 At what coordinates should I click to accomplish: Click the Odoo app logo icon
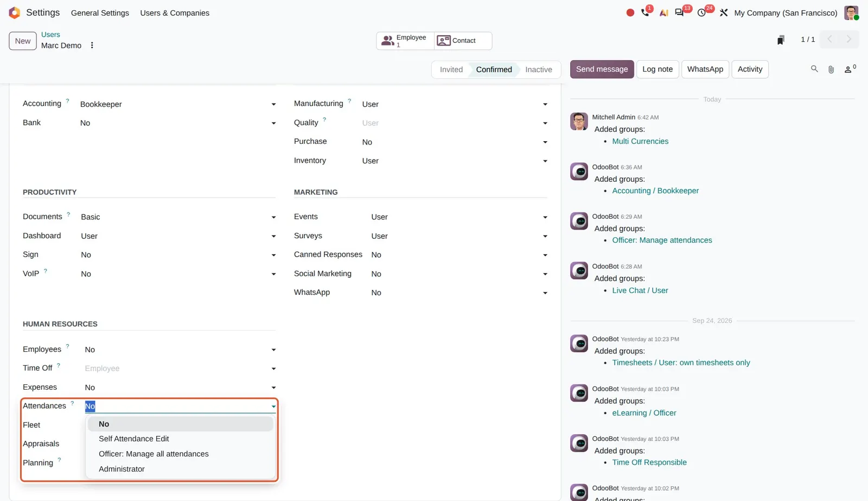tap(15, 12)
